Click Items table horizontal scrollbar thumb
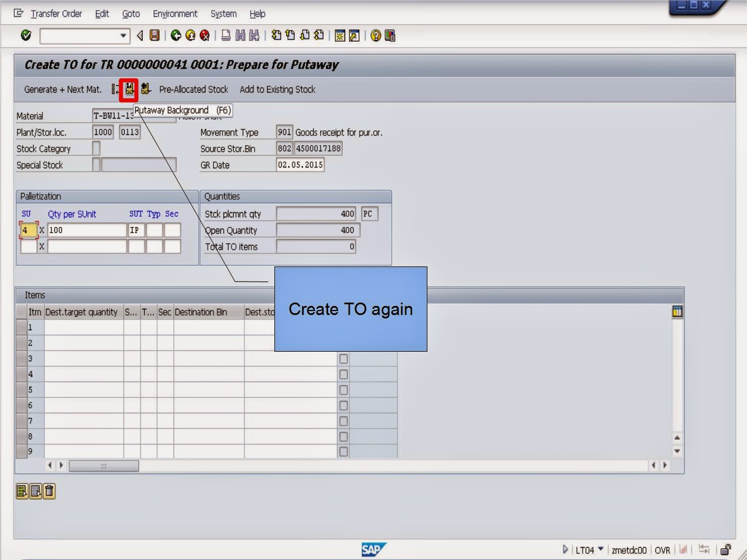The image size is (747, 560). (103, 466)
